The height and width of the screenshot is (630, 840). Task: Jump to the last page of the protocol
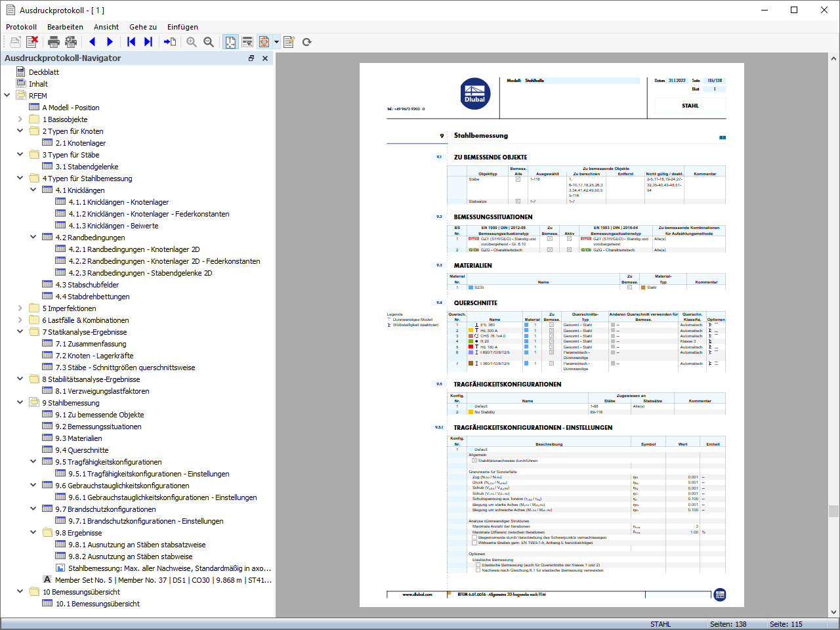tap(148, 42)
